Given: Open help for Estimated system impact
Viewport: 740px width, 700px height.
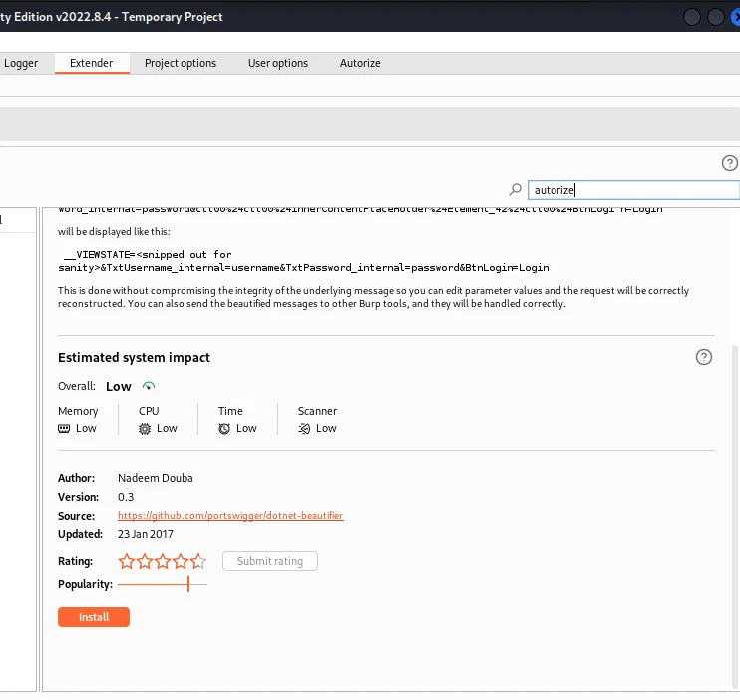Looking at the screenshot, I should 704,357.
